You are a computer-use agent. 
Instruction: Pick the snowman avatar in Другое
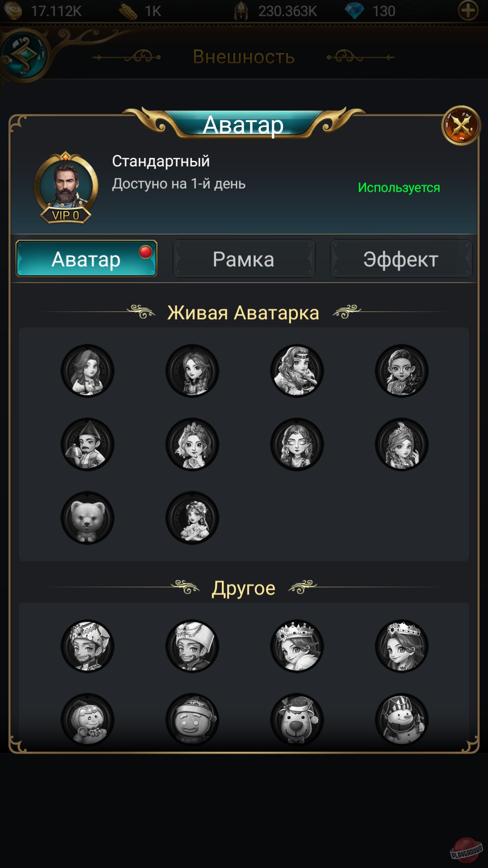pyautogui.click(x=402, y=719)
